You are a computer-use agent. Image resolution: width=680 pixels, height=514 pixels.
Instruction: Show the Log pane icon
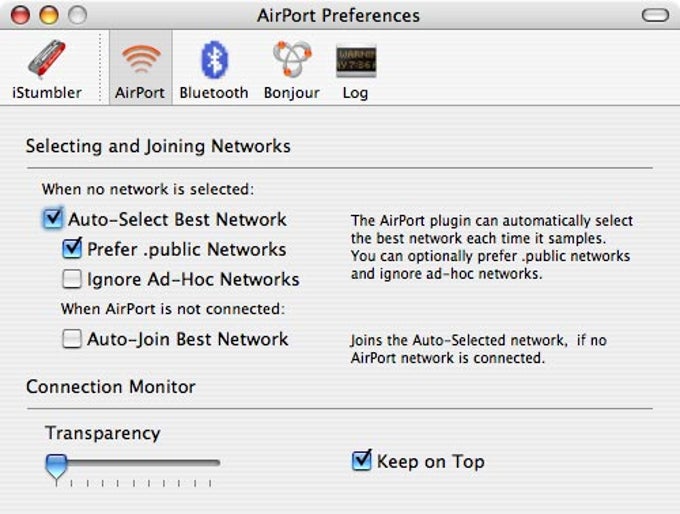pyautogui.click(x=356, y=61)
